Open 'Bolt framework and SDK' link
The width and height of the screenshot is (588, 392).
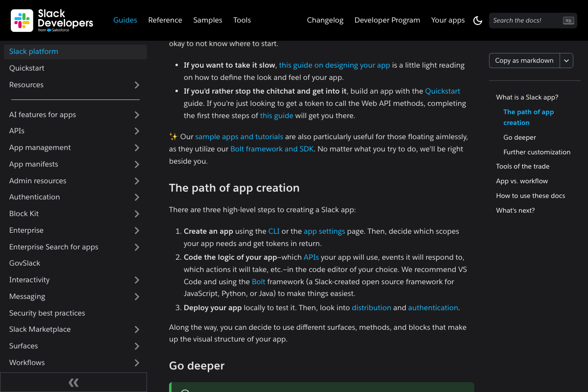tap(271, 149)
